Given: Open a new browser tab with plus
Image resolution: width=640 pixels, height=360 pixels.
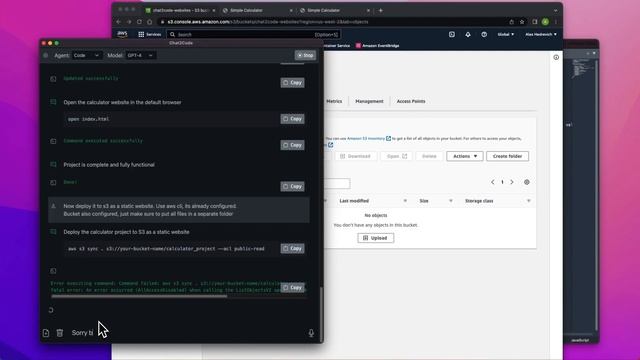Looking at the screenshot, I should (380, 10).
